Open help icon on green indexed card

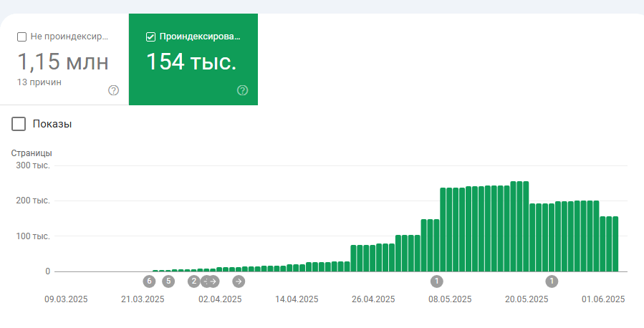click(x=242, y=90)
